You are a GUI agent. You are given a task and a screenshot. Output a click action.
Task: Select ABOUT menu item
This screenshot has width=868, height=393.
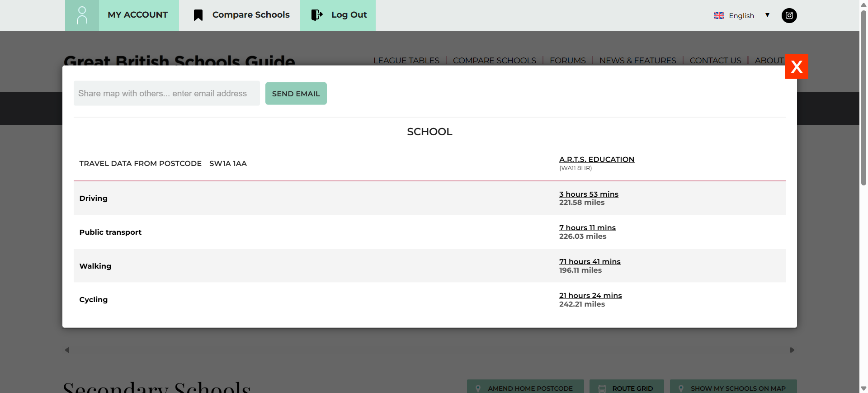tap(769, 60)
